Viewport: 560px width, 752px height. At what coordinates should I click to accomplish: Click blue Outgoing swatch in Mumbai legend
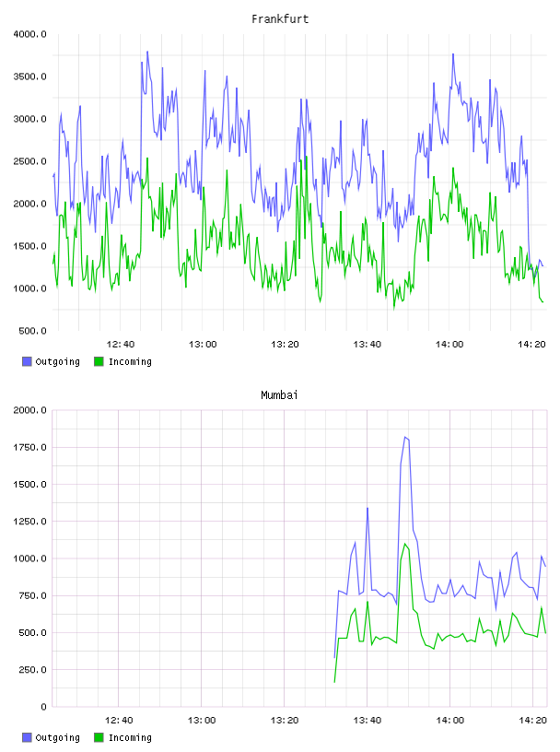click(x=27, y=737)
